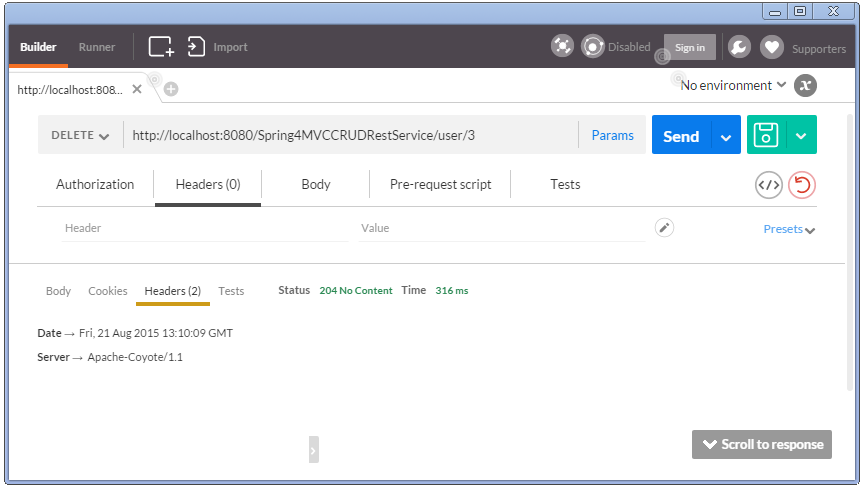Show the response Body tab

pyautogui.click(x=58, y=291)
